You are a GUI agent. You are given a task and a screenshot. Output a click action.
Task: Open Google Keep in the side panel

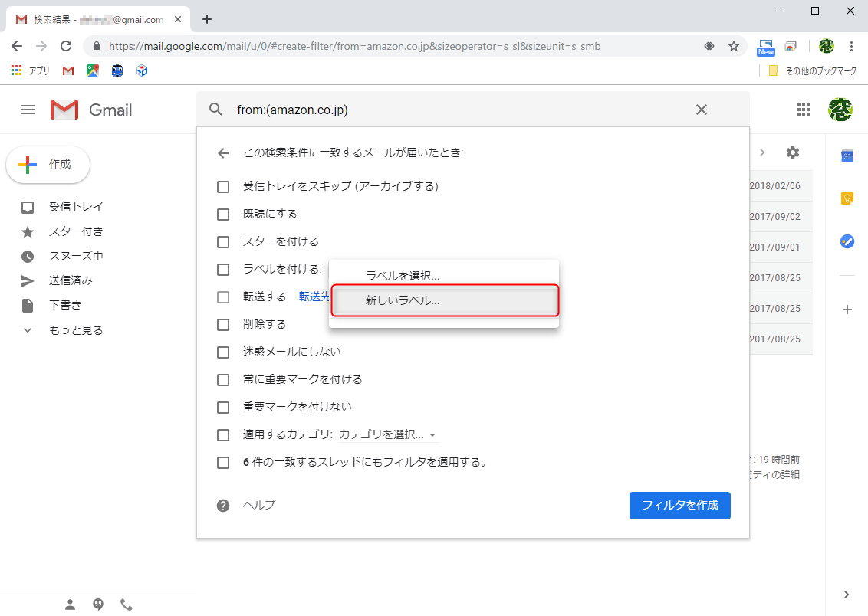pos(847,198)
